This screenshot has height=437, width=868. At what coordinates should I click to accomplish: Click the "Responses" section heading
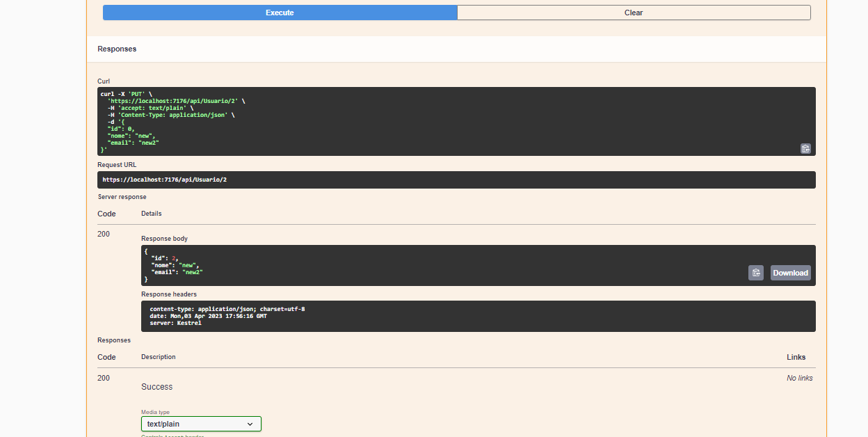[117, 49]
